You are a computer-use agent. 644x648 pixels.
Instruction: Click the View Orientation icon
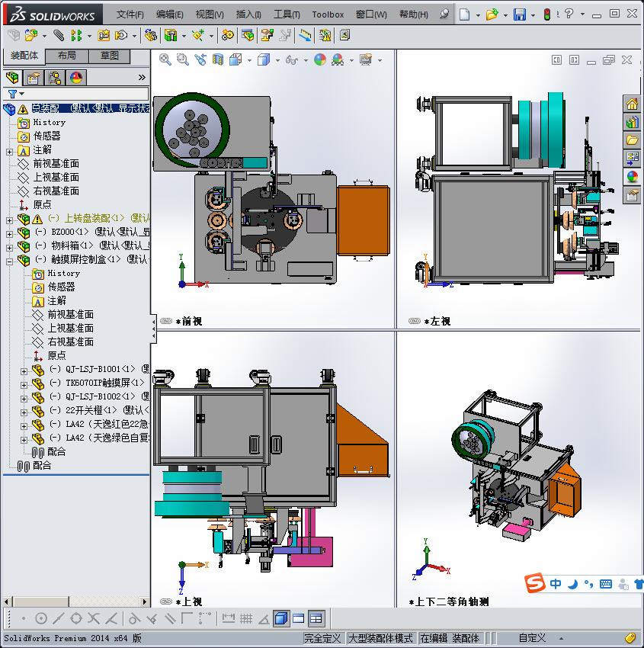(x=235, y=60)
